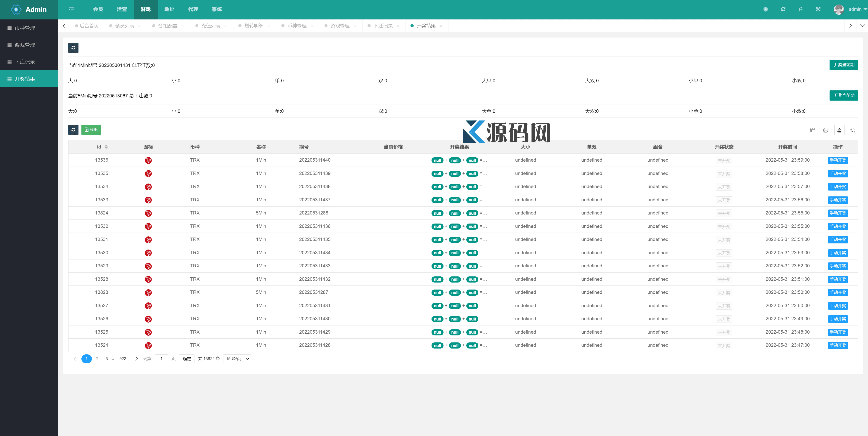Click the print icon above the table
Viewport: 868px width, 436px height.
click(825, 130)
